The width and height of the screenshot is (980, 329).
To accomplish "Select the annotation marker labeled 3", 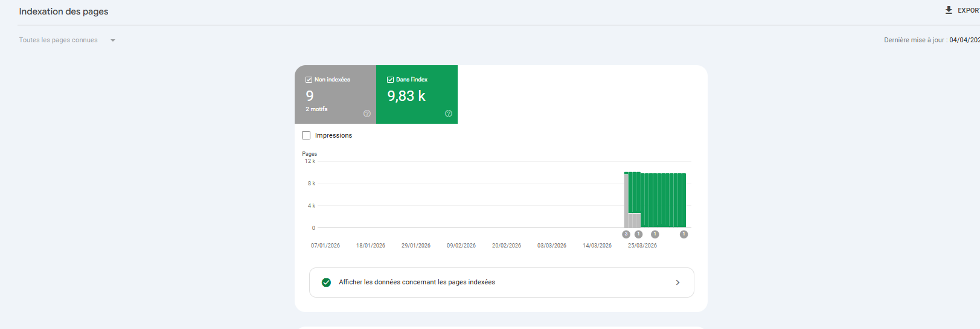I will click(x=626, y=234).
